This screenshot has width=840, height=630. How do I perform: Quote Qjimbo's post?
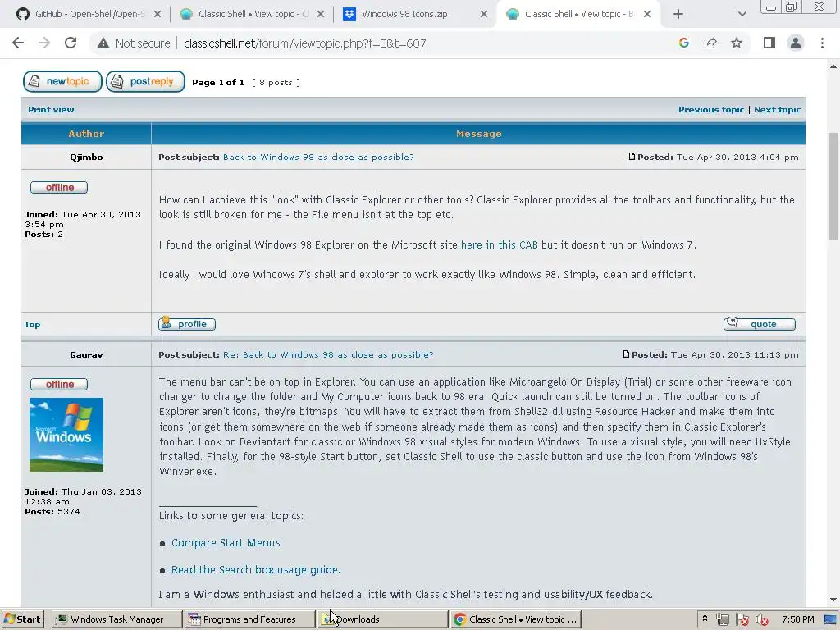pos(759,323)
